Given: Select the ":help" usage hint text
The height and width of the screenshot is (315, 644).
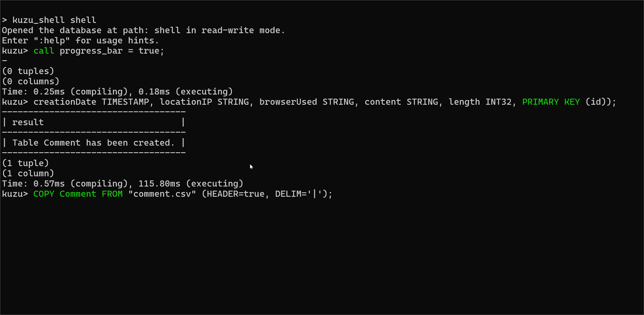Looking at the screenshot, I should pyautogui.click(x=51, y=41).
